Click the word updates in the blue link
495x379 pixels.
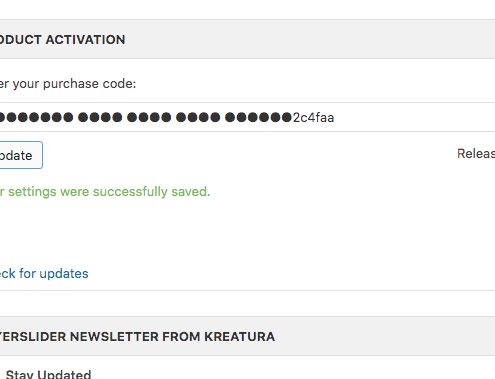(x=64, y=274)
